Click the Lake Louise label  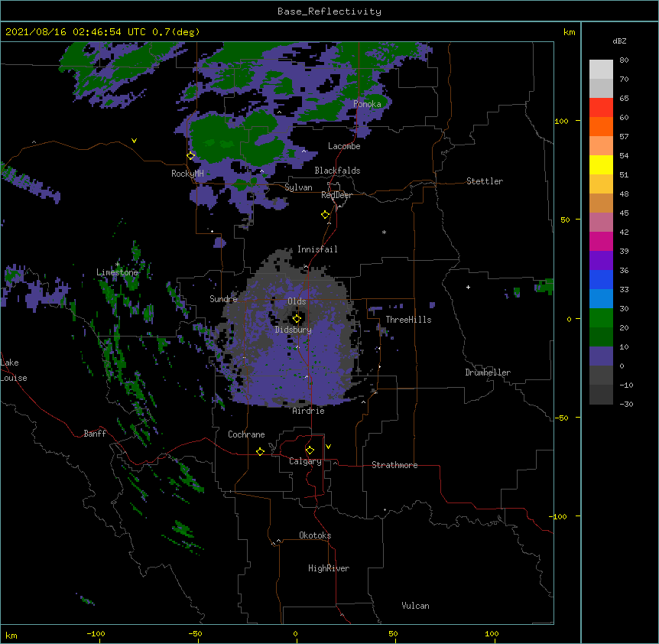click(14, 370)
